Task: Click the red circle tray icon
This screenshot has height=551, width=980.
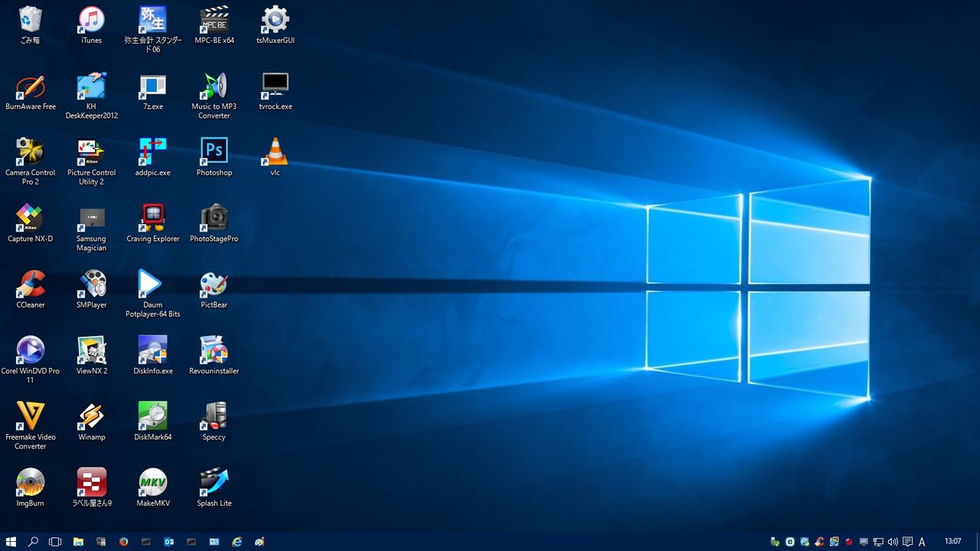Action: (x=848, y=542)
